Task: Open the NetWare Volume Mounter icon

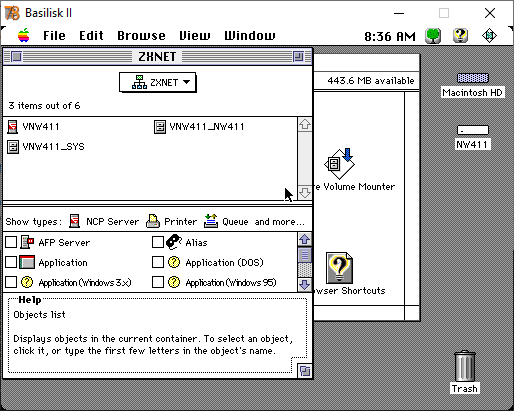Action: [339, 164]
